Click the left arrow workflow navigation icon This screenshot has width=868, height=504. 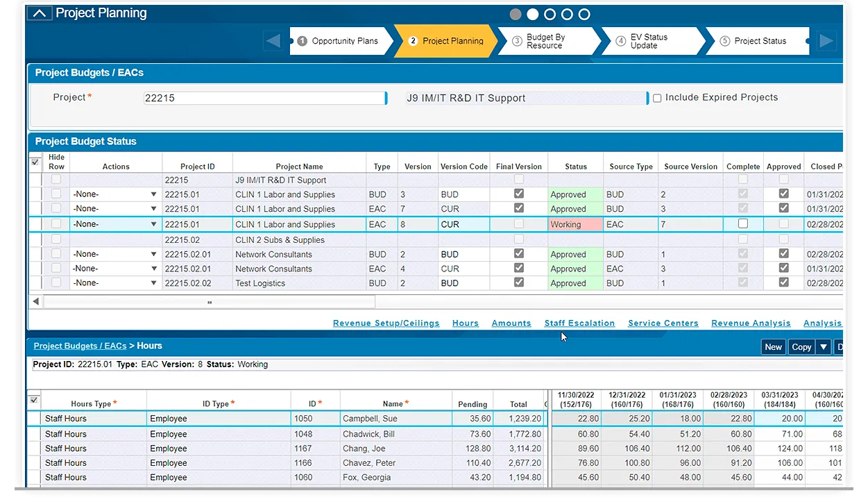pyautogui.click(x=273, y=41)
